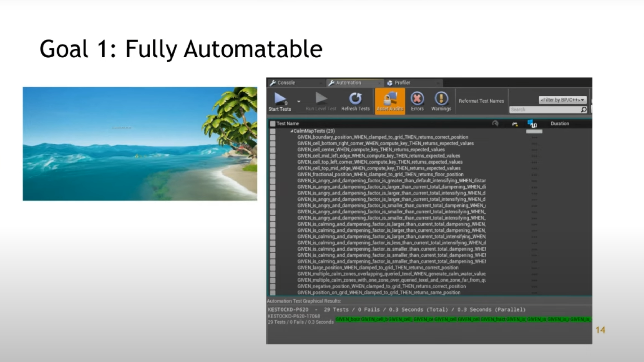Check the Test Name header checkbox
The height and width of the screenshot is (362, 644).
(x=273, y=124)
